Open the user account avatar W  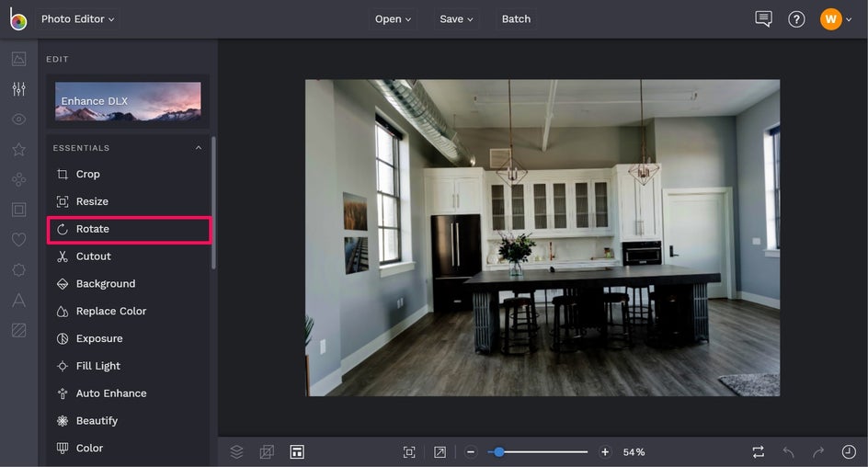pyautogui.click(x=830, y=19)
